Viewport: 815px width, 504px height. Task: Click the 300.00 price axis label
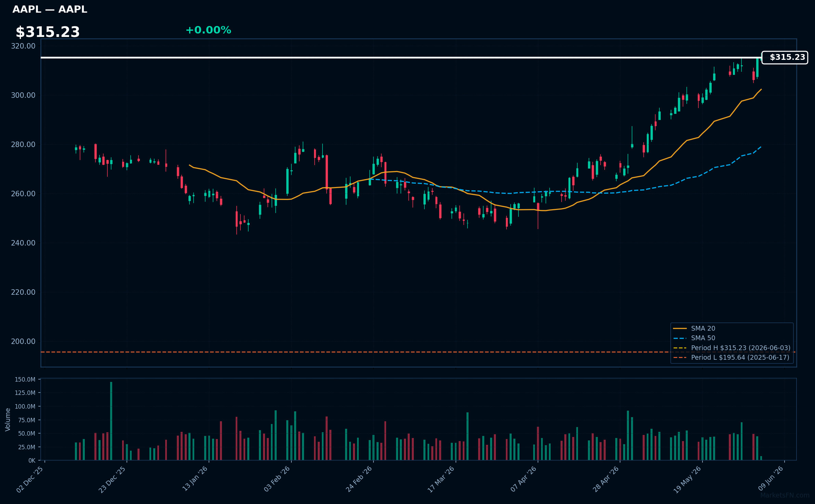[23, 95]
